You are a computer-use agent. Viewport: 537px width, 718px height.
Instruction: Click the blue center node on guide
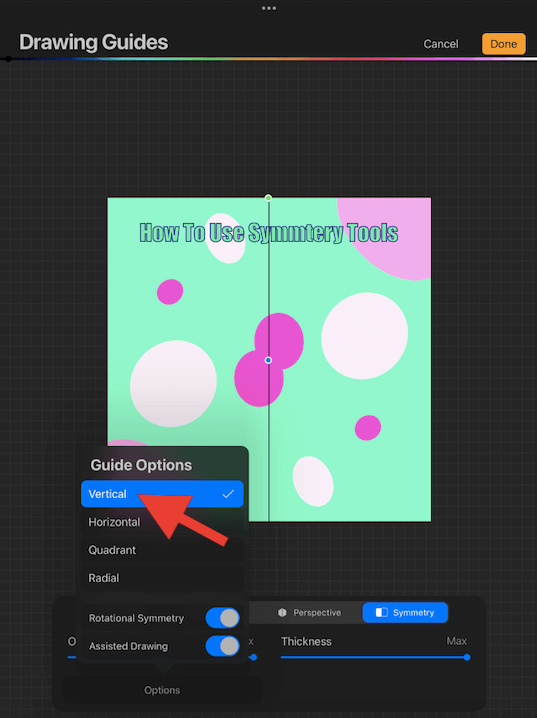(x=268, y=360)
